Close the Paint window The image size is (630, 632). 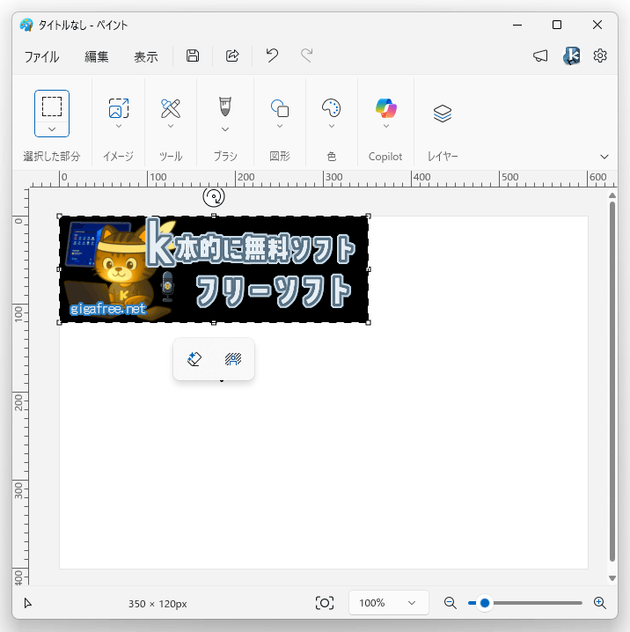597,25
